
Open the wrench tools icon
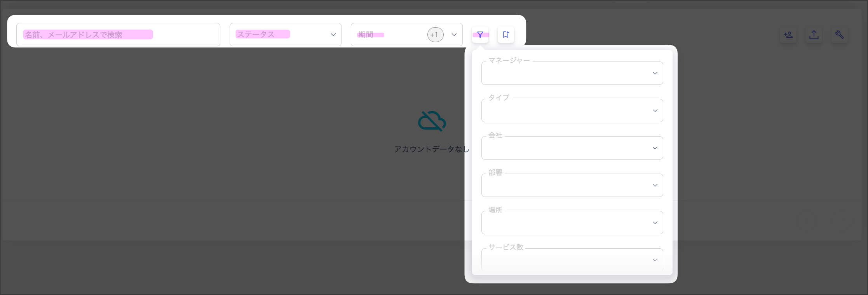(840, 35)
